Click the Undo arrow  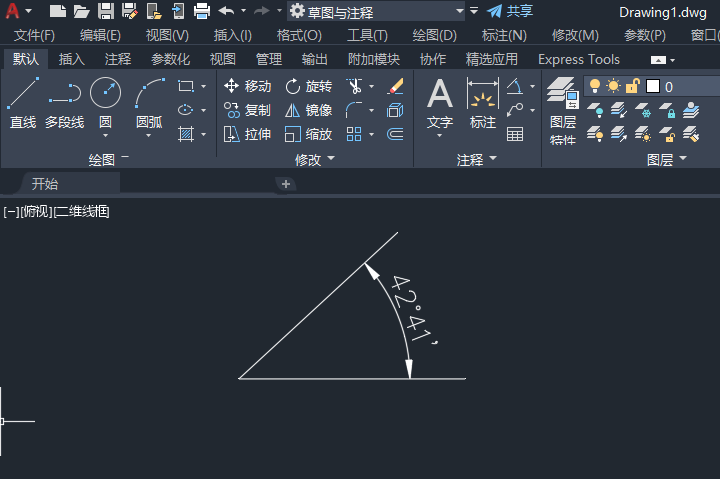[x=226, y=11]
